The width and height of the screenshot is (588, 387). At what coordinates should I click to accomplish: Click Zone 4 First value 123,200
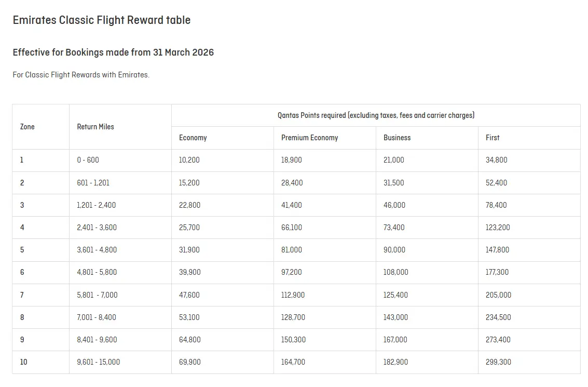(x=498, y=228)
